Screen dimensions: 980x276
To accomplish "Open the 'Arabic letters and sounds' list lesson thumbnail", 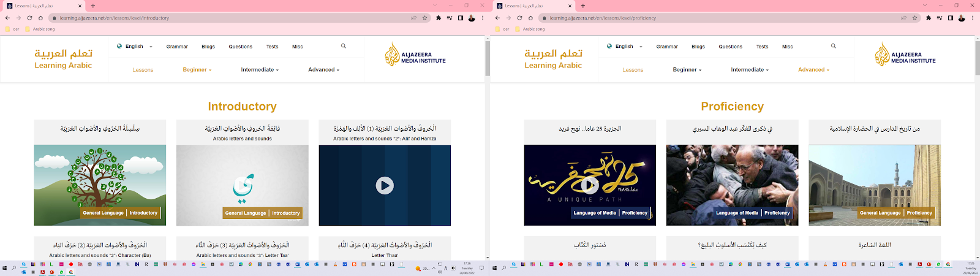I will pos(243,185).
